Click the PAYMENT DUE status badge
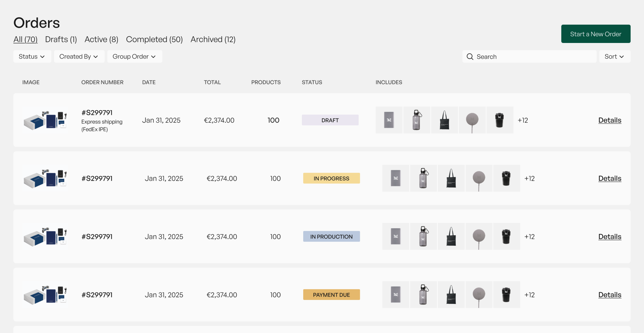Viewport: 644px width, 333px height. click(331, 295)
